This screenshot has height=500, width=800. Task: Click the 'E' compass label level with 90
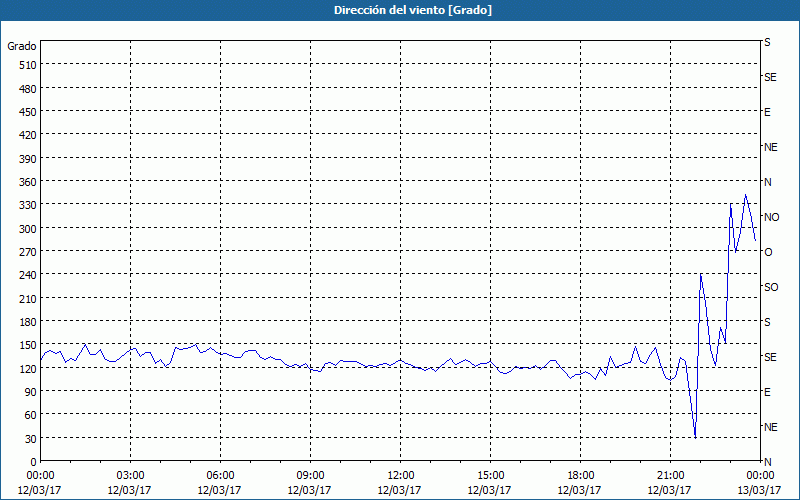(767, 392)
